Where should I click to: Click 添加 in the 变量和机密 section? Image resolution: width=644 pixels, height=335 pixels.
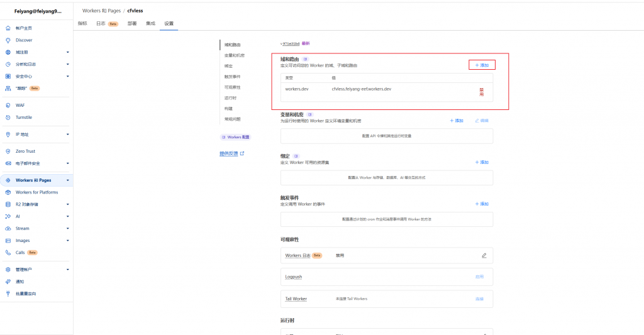coord(457,121)
